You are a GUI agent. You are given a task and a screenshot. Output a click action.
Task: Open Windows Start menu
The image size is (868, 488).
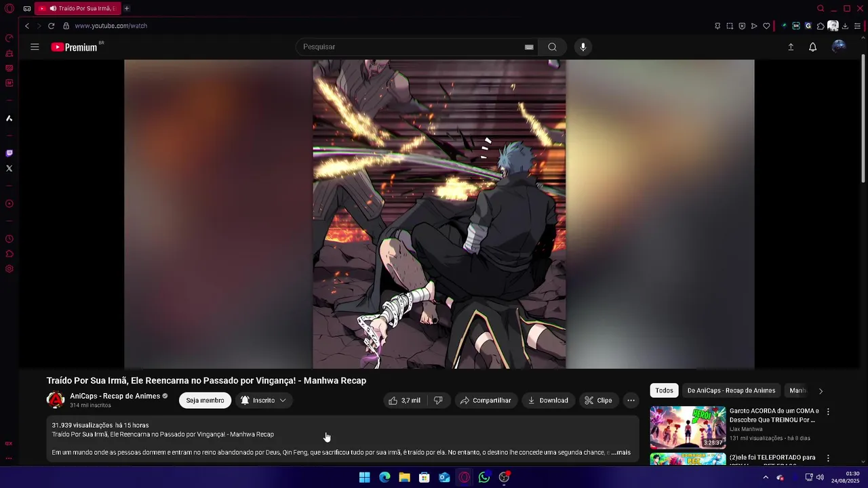pos(364,477)
